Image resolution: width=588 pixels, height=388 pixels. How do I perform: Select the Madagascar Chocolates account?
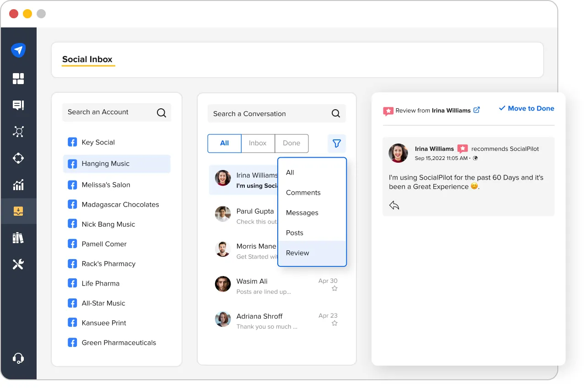click(x=117, y=204)
